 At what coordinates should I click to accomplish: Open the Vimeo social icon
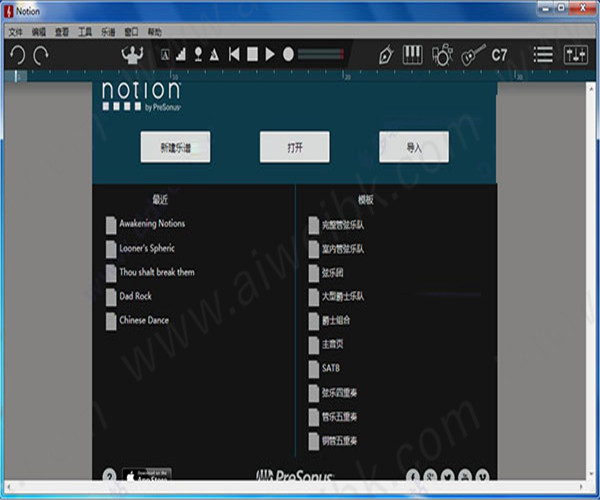click(x=483, y=476)
